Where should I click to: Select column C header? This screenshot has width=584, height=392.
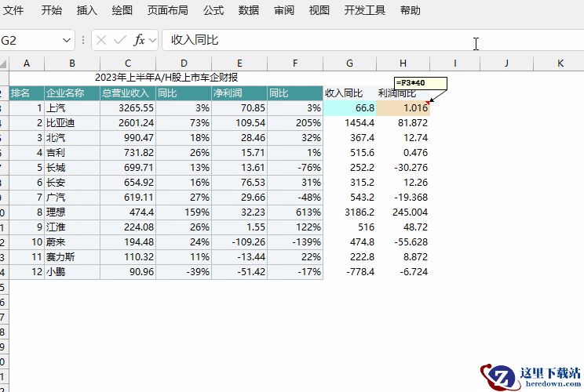click(x=128, y=64)
